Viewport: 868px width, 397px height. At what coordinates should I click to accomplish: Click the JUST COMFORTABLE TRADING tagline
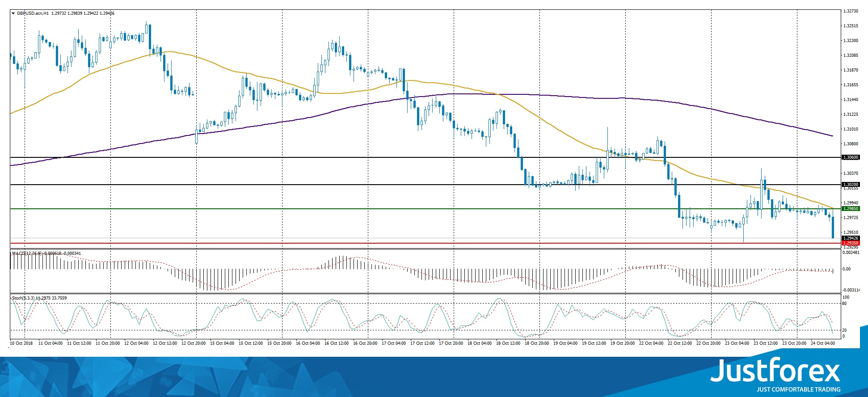798,389
